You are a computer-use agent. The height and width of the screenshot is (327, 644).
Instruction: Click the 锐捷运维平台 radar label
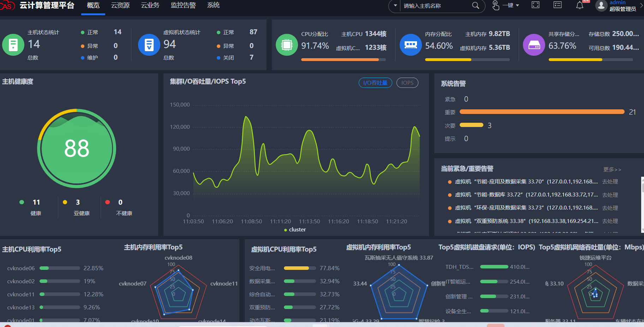[x=596, y=258]
